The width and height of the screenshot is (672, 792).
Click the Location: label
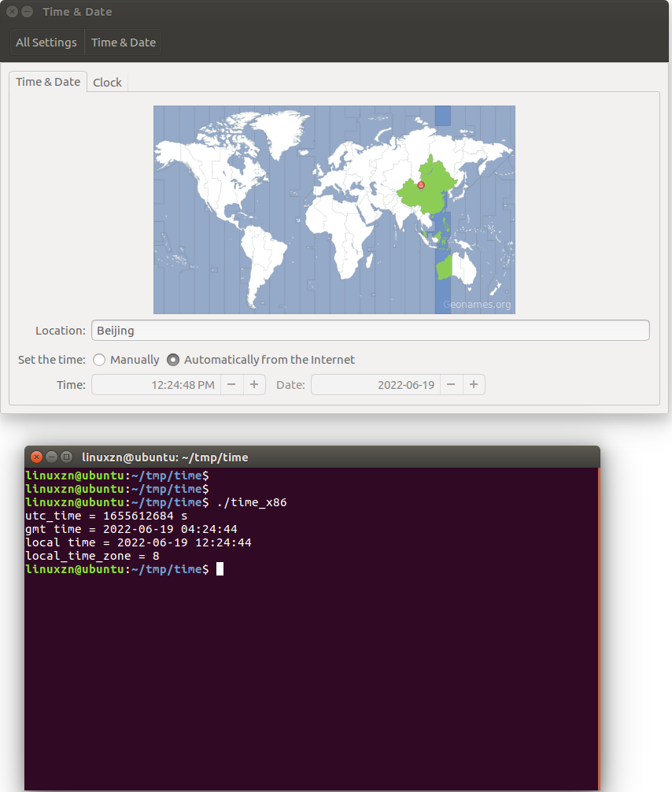61,331
